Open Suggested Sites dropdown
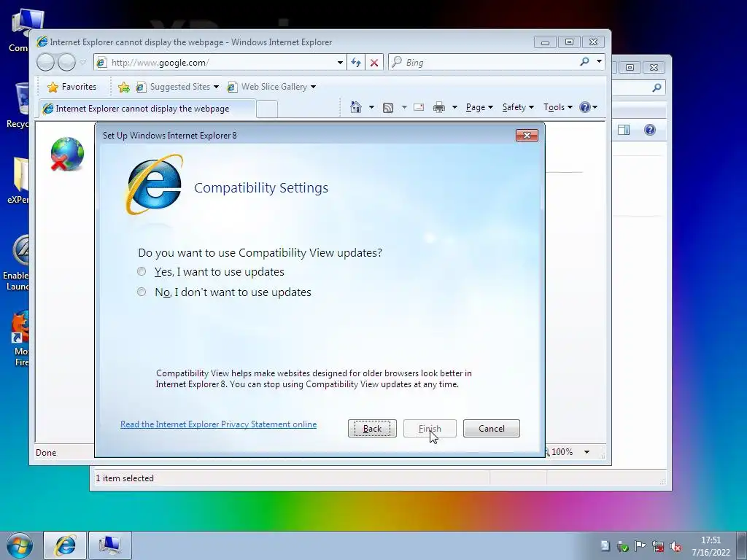This screenshot has width=747, height=560. tap(177, 87)
